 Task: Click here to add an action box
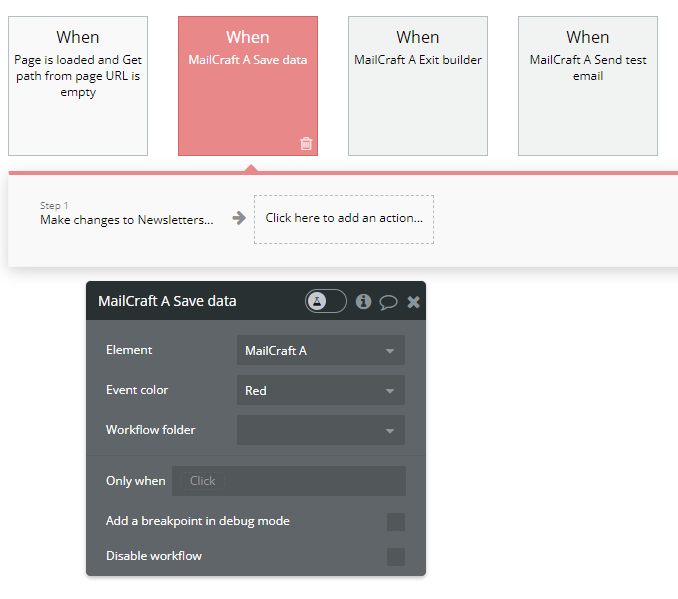pos(344,219)
